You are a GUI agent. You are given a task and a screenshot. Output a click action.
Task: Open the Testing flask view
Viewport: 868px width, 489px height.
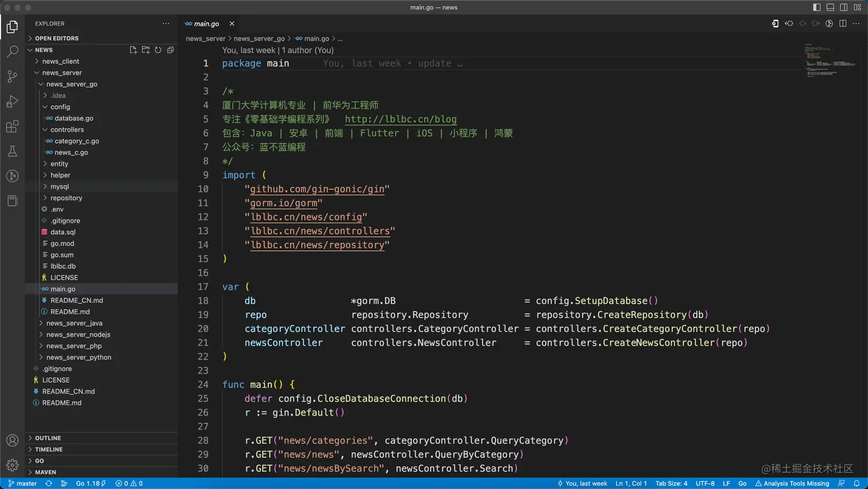tap(12, 151)
